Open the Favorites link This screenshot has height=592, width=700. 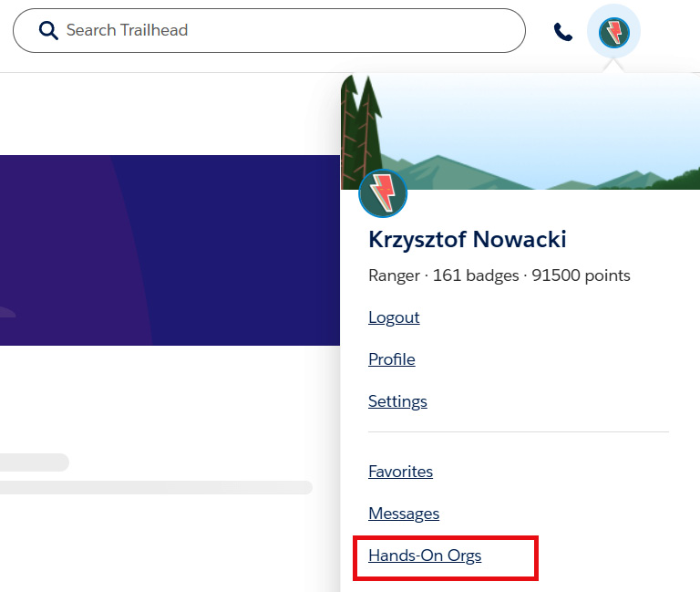[400, 472]
